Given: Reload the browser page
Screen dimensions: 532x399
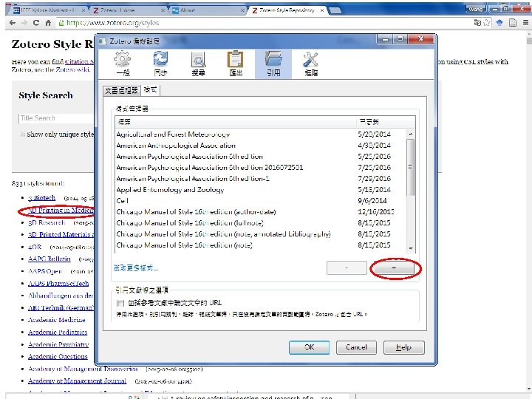Looking at the screenshot, I should click(36, 23).
